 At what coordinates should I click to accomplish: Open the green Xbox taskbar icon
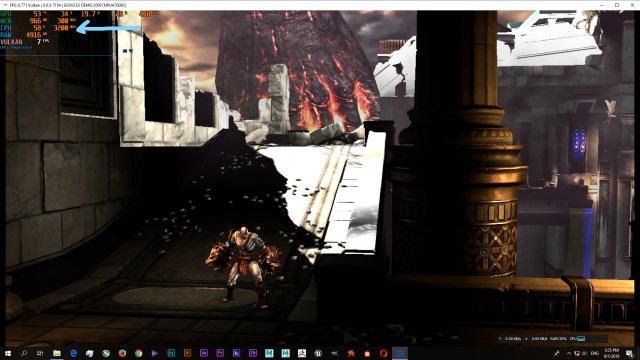[106, 353]
